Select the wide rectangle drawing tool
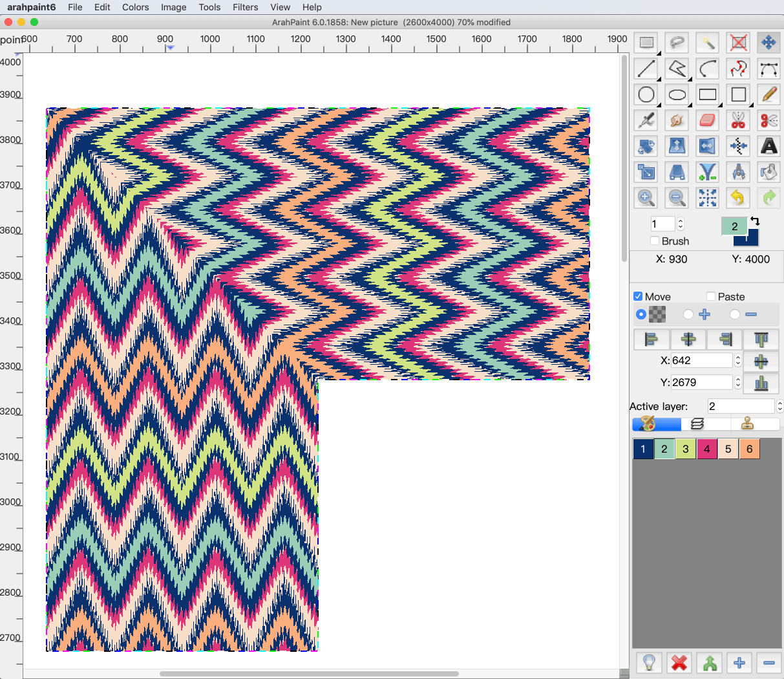Viewport: 784px width, 679px height. point(708,94)
